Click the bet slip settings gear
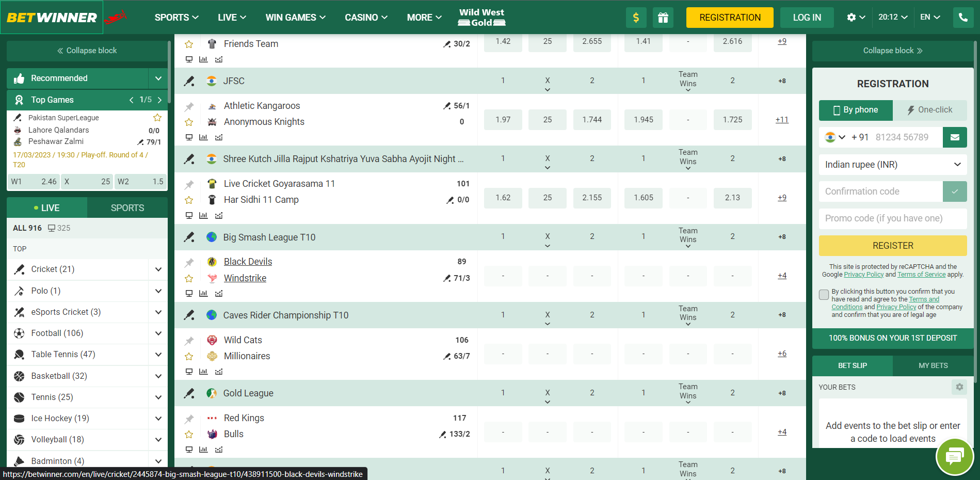This screenshot has height=480, width=980. point(959,387)
